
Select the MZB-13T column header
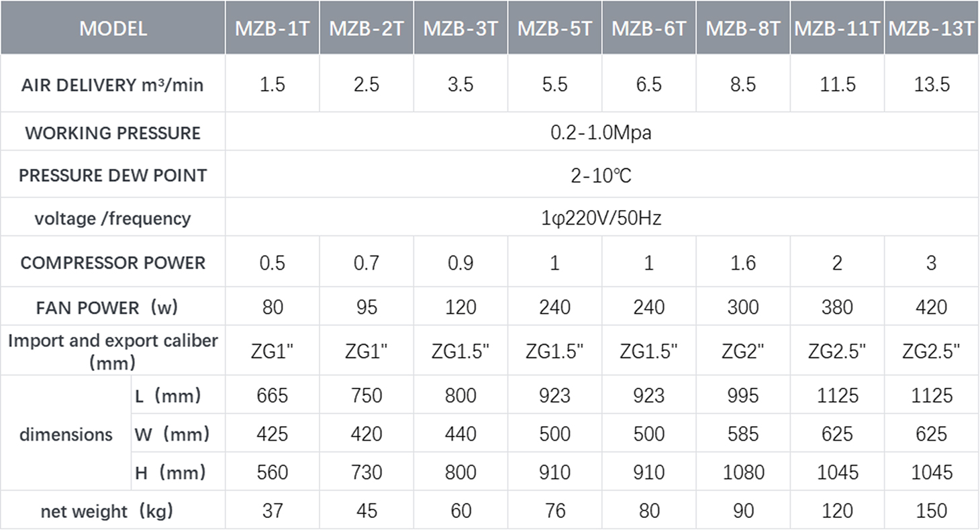point(931,29)
